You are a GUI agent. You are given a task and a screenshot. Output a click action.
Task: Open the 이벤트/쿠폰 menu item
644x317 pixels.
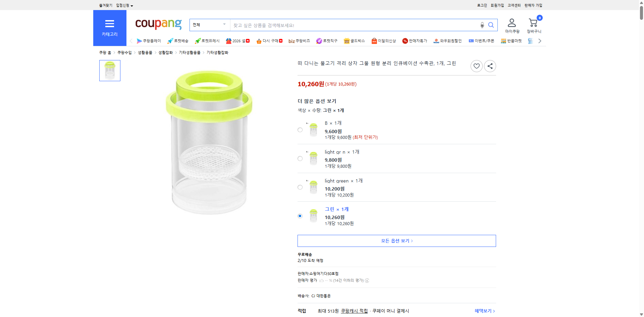484,41
